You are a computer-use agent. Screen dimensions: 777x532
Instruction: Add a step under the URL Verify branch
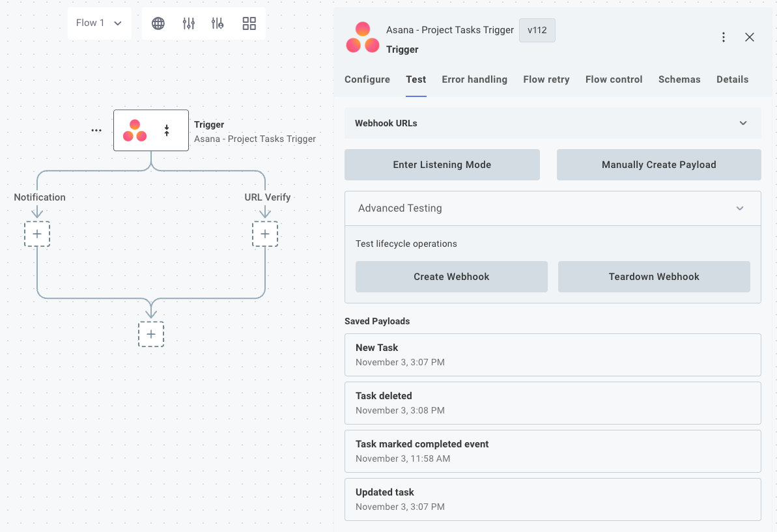tap(265, 234)
